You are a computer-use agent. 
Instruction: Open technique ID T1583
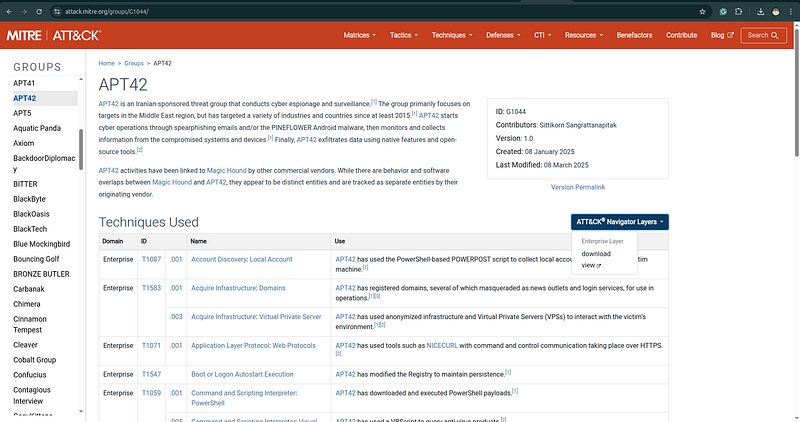click(x=151, y=288)
